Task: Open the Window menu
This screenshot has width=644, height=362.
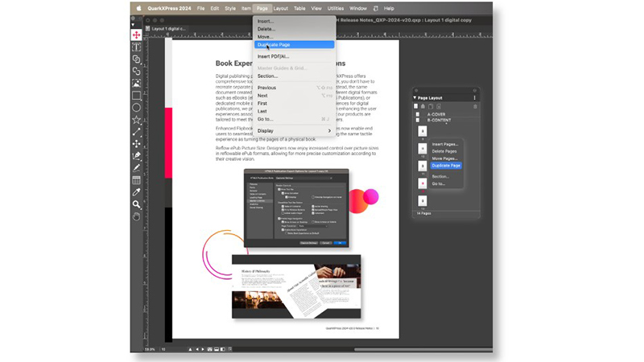Action: click(358, 8)
